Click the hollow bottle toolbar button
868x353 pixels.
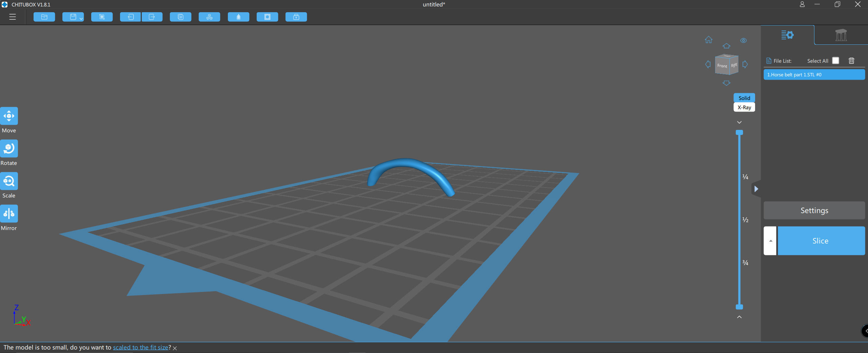click(238, 17)
